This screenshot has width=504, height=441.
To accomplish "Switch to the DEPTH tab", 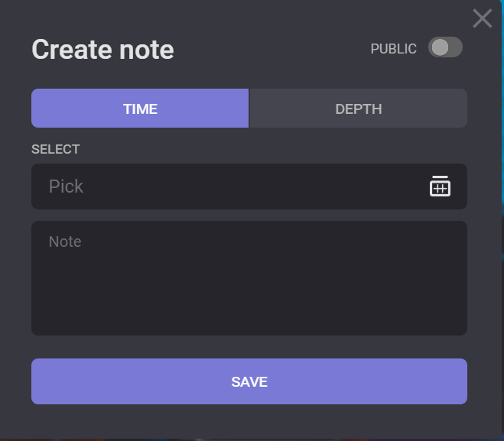I will click(358, 109).
